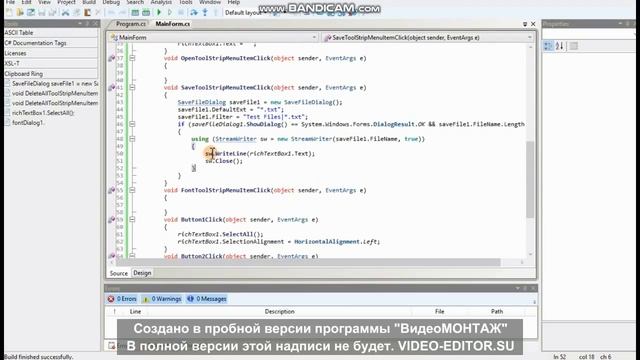
Task: Collapse the using StreamWriter block fold
Action: pos(132,139)
